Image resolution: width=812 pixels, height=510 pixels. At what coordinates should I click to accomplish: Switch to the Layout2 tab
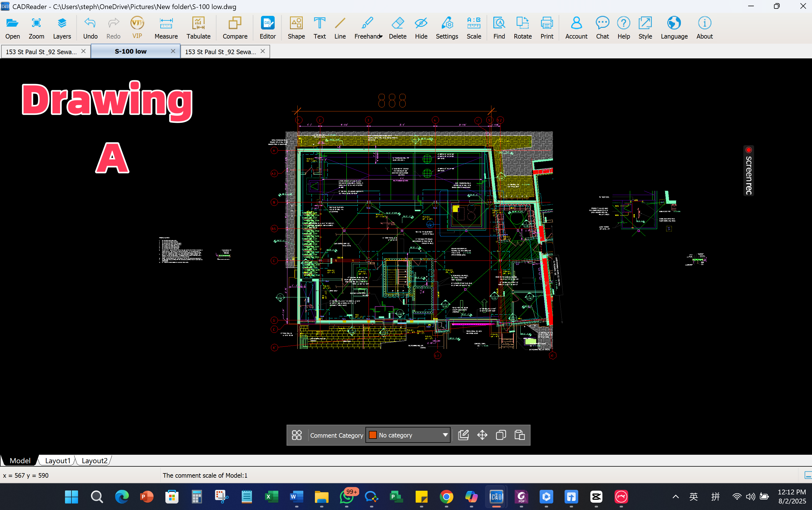pyautogui.click(x=94, y=460)
